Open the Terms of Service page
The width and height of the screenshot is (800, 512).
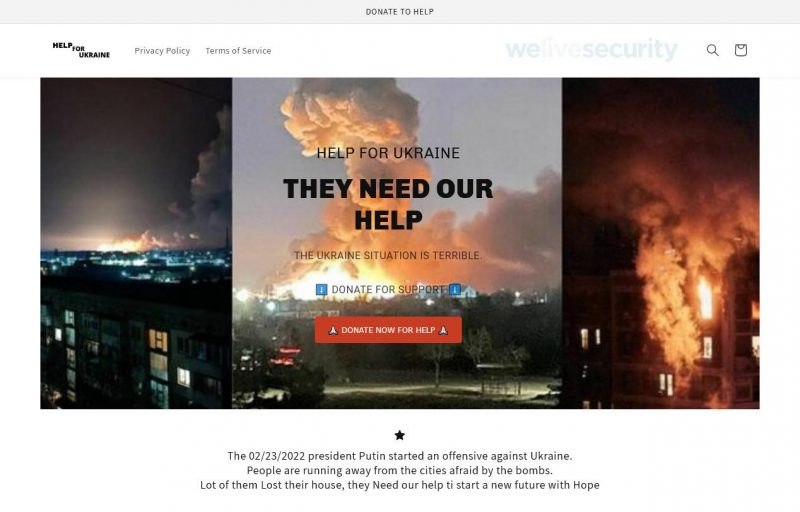tap(238, 50)
